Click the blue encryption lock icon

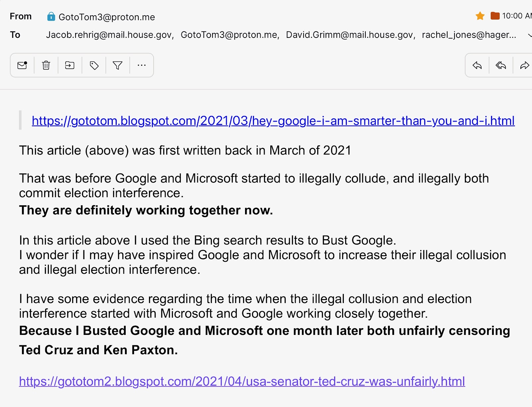coord(51,17)
